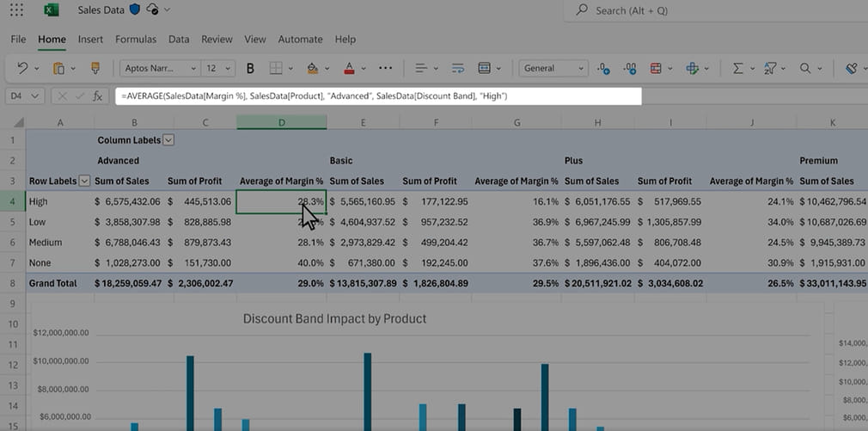Viewport: 868px width, 431px height.
Task: Open the app launcher grid
Action: point(16,10)
